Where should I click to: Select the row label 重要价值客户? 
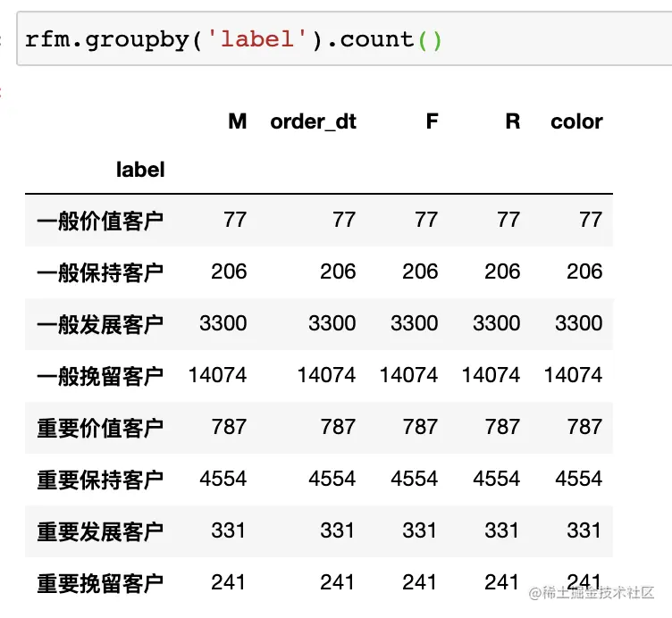(100, 428)
